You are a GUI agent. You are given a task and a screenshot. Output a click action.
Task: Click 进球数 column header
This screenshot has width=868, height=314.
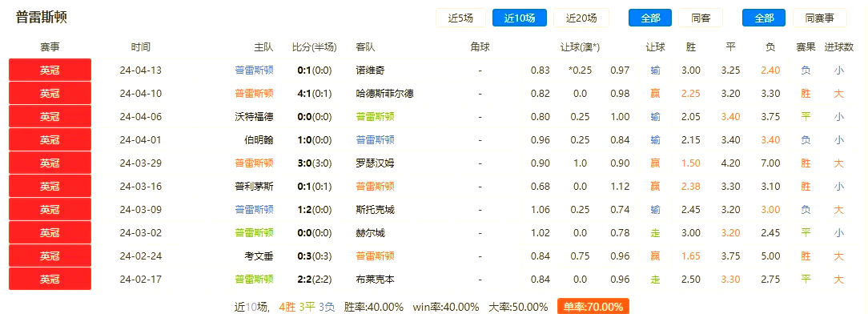tap(839, 47)
